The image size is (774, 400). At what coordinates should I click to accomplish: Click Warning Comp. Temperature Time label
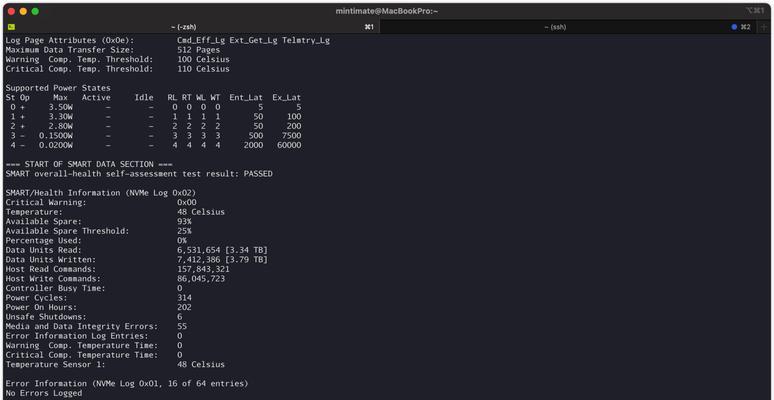[82, 346]
